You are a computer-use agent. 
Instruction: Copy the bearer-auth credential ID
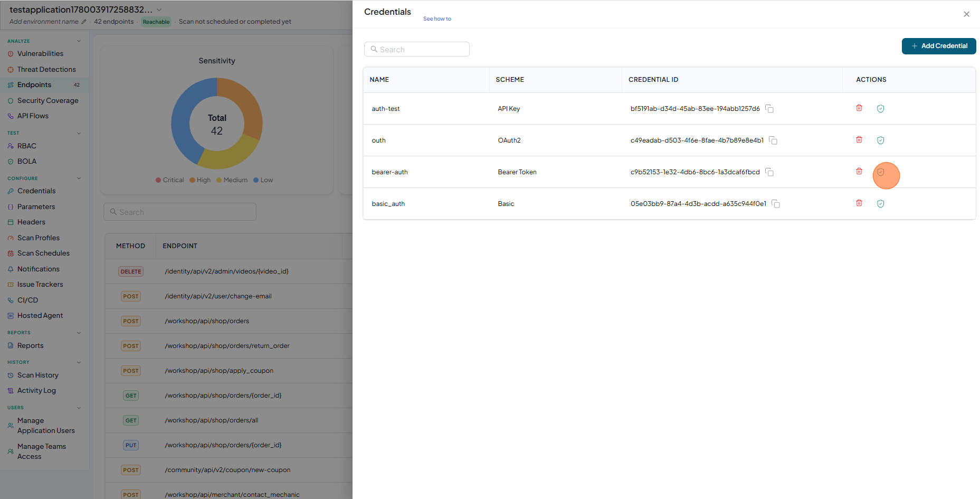tap(769, 172)
